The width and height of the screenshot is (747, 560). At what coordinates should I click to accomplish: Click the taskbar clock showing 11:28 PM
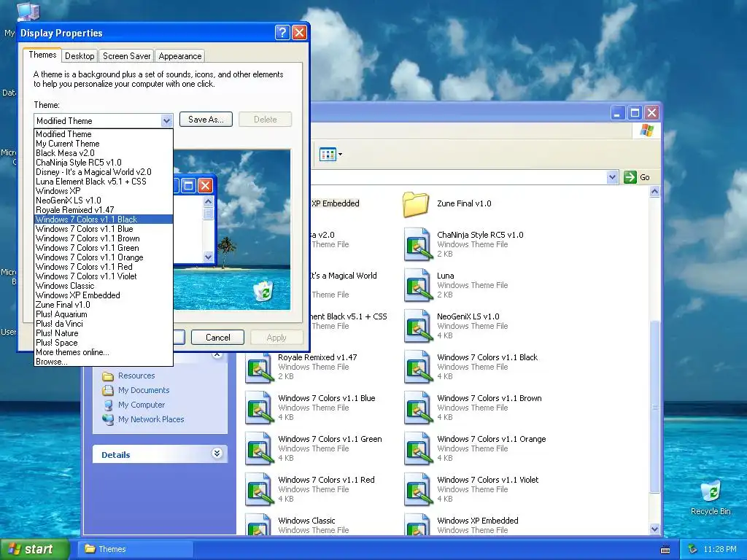[720, 550]
